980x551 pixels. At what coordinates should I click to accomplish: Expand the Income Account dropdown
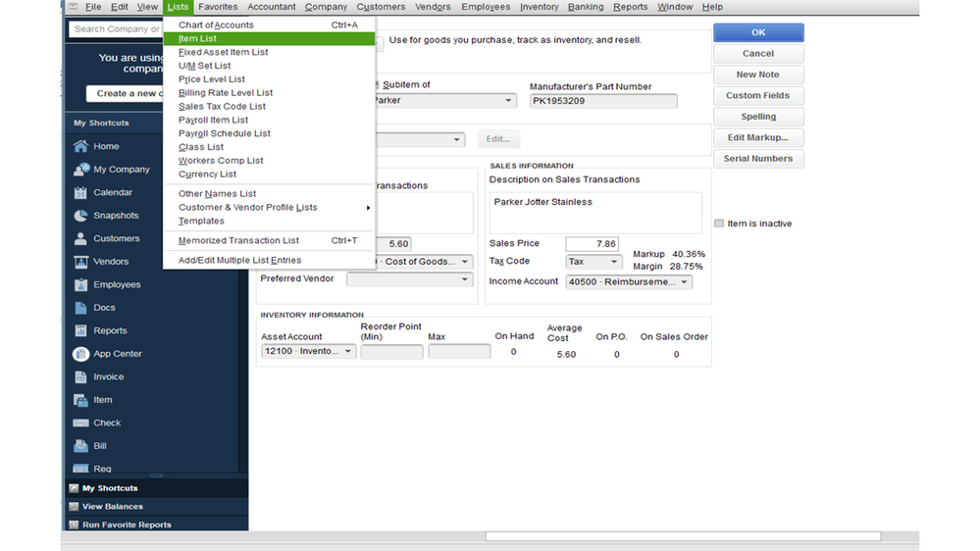[684, 281]
